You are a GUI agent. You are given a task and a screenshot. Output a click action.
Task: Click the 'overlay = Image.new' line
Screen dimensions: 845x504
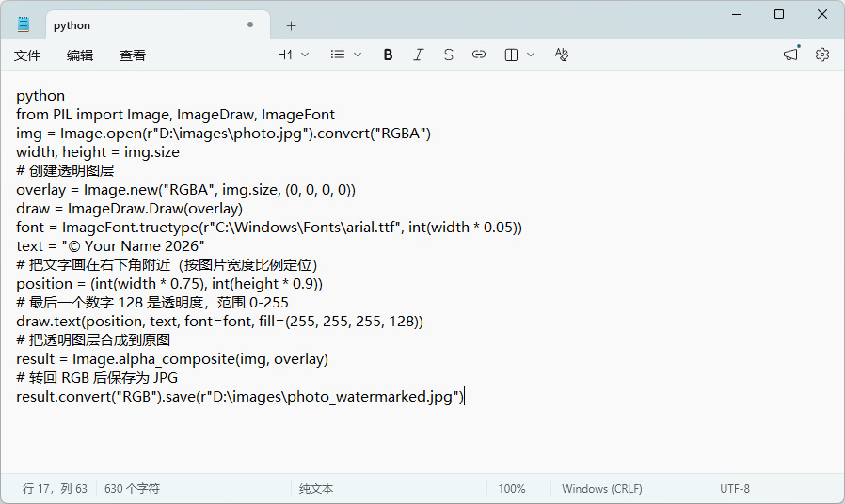[x=186, y=190]
